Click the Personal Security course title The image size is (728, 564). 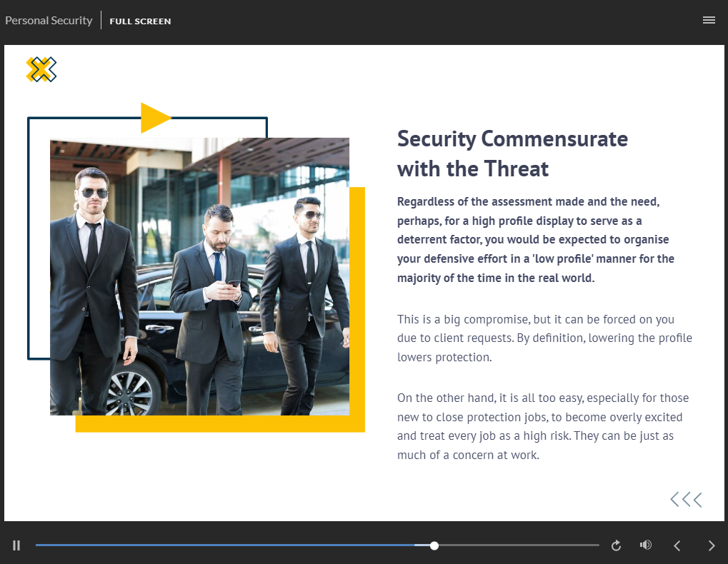click(x=49, y=21)
